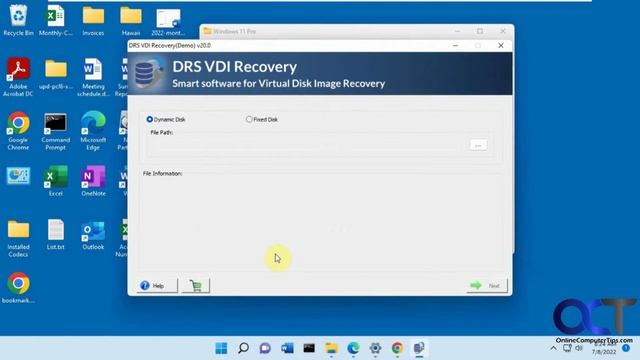The height and width of the screenshot is (360, 640).
Task: Select the Meeting schedule Word document
Action: pos(93,77)
